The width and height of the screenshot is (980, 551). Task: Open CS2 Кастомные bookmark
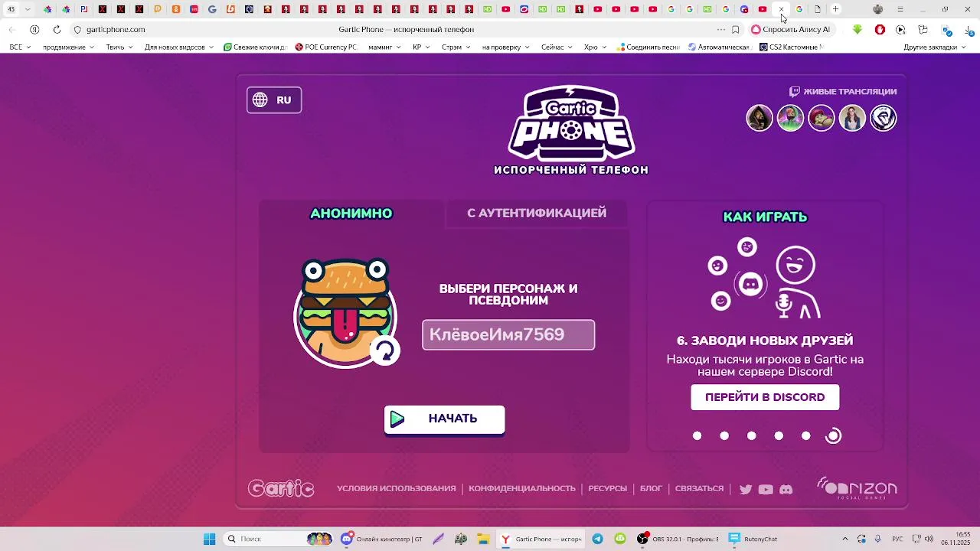pos(791,47)
